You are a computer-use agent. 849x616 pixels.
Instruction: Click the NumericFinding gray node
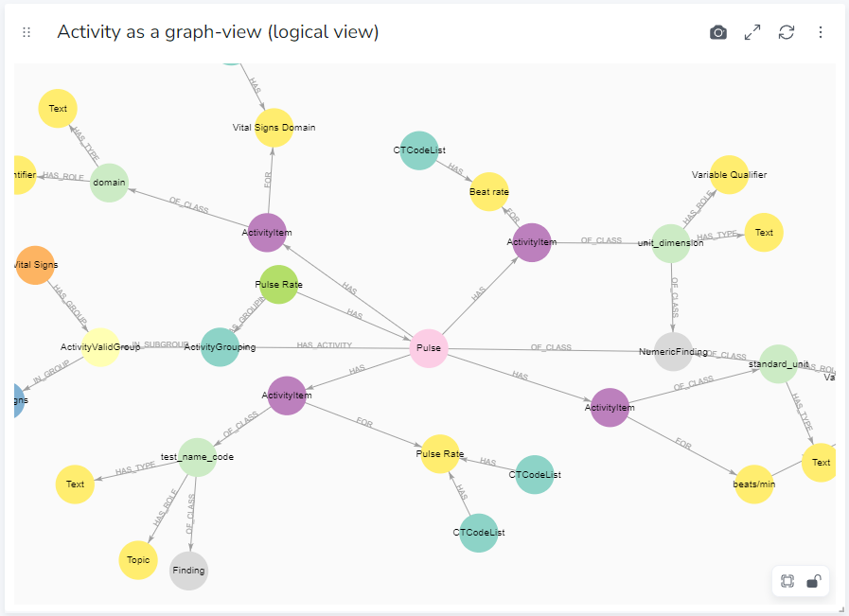pyautogui.click(x=674, y=352)
